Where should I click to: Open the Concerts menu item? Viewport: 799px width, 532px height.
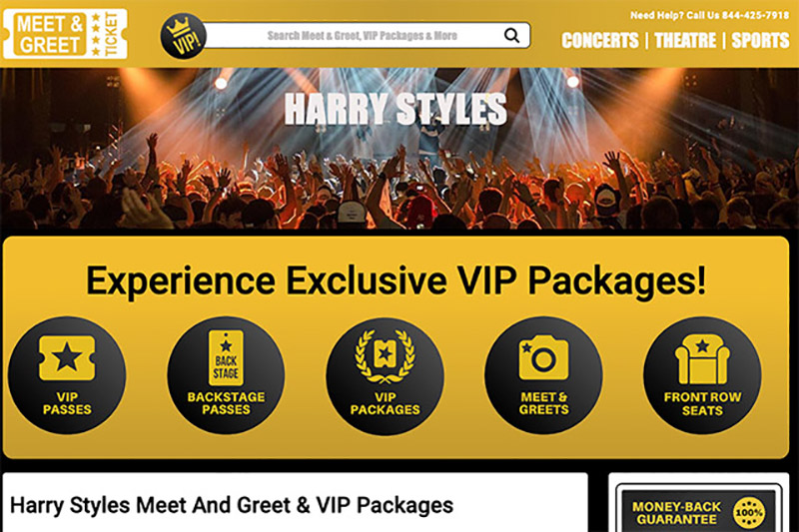point(600,40)
